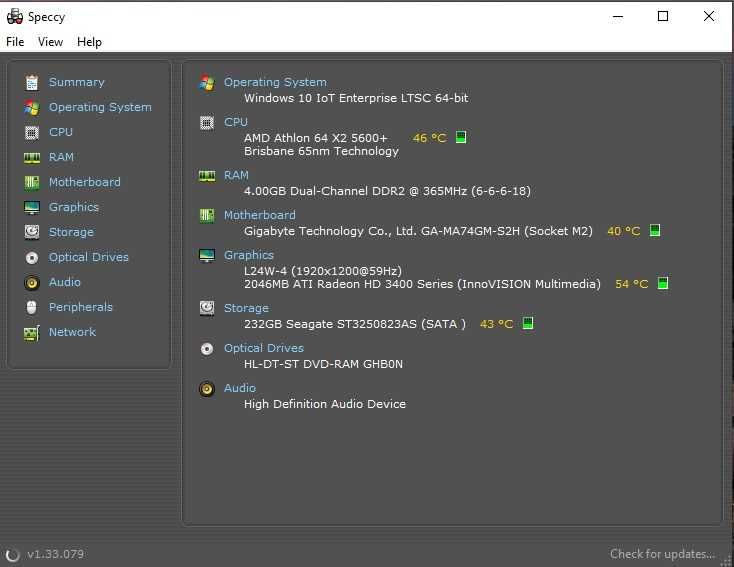Screen dimensions: 734x567
Task: Click the sidebar Windows flag icon
Action: (32, 107)
